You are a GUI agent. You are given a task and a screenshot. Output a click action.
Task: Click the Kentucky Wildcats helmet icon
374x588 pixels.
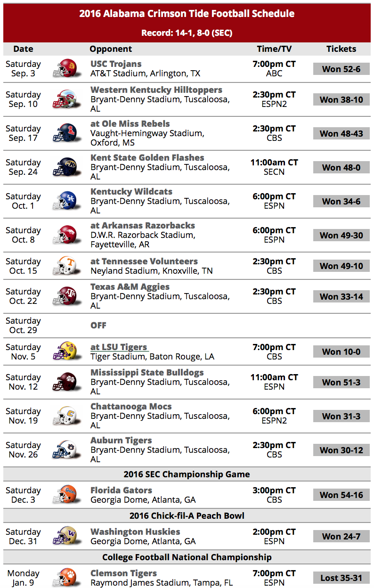click(x=65, y=201)
